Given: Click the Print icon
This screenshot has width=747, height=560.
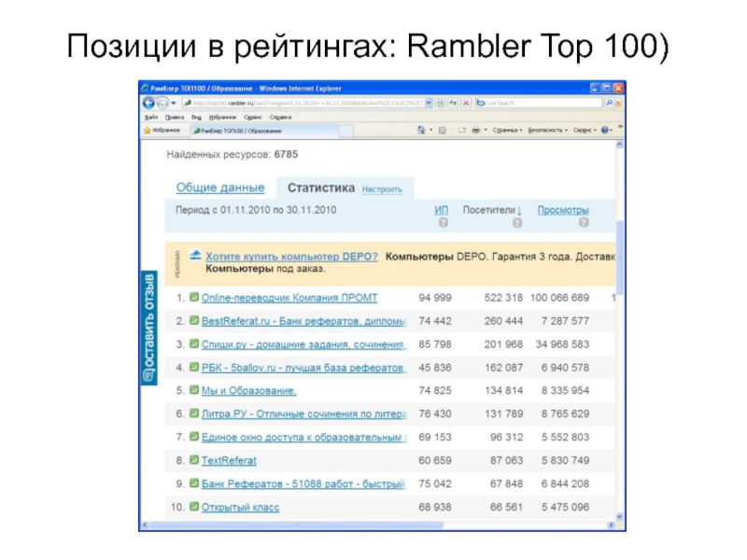Looking at the screenshot, I should point(475,130).
